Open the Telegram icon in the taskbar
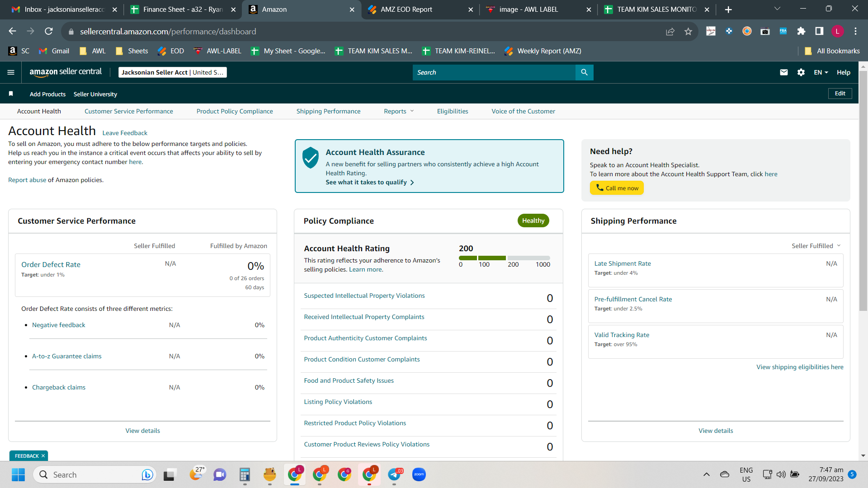Screen dimensions: 868x488 click(395, 474)
